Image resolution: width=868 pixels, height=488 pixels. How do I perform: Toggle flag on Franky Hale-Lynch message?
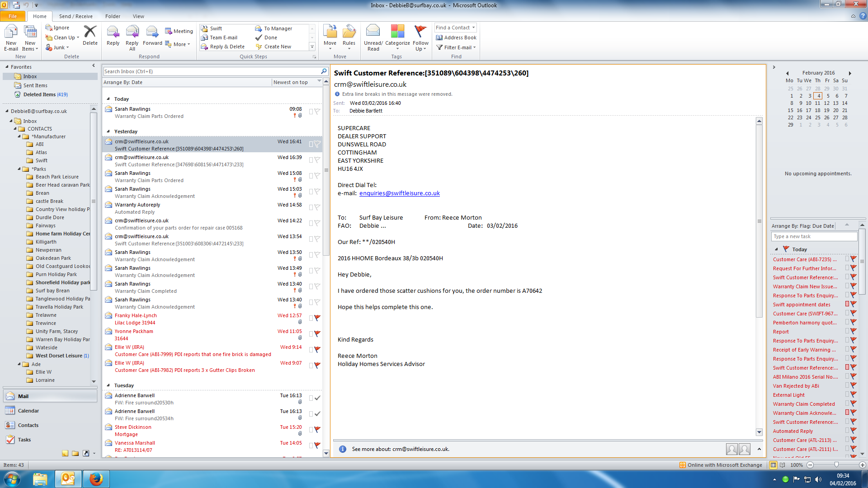click(317, 318)
